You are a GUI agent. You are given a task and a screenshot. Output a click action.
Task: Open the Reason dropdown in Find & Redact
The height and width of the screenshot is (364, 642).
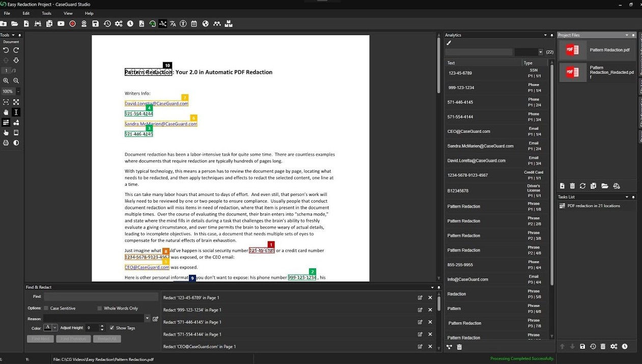148,319
